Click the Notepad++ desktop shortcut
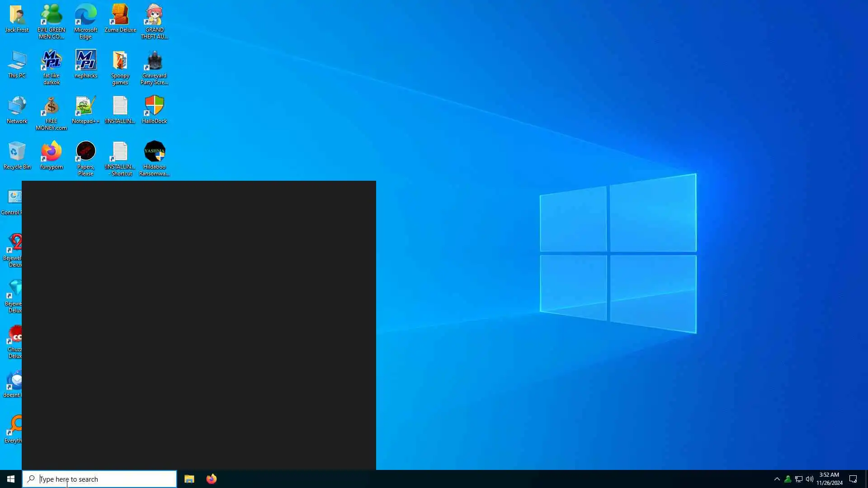The image size is (868, 488). click(x=85, y=107)
